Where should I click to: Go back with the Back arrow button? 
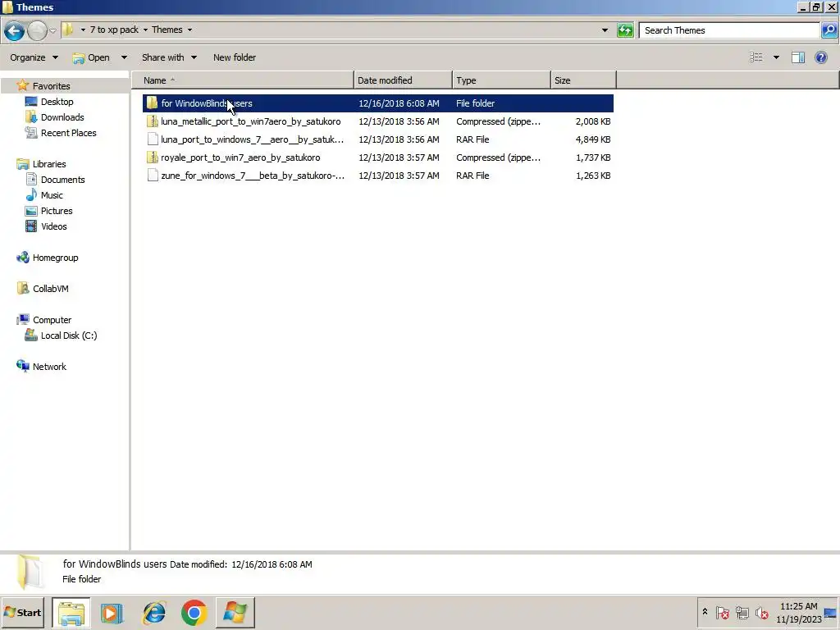[14, 30]
